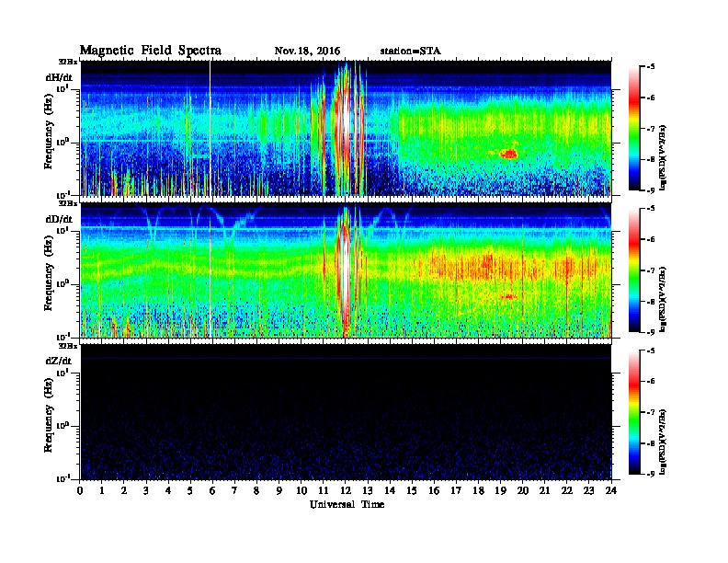Click the 'Magnetic Field Spectra' title
The image size is (728, 563).
151,51
